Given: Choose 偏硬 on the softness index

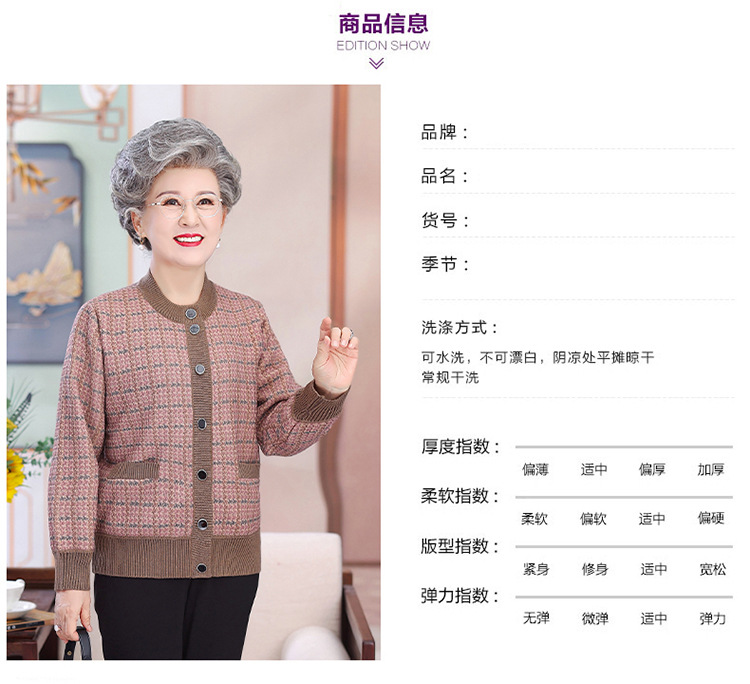Looking at the screenshot, I should pos(711,518).
